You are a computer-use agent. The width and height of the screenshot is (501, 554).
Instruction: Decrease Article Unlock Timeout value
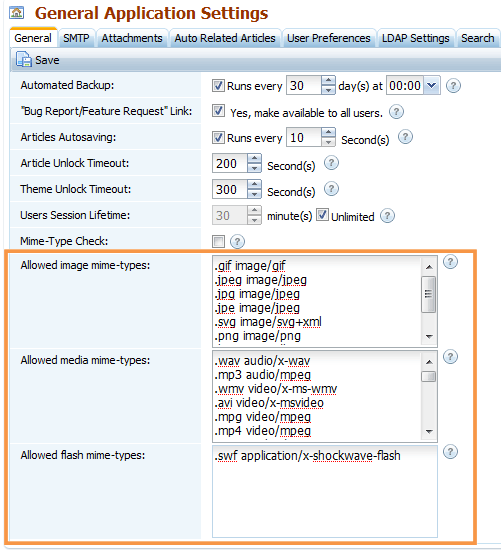(x=254, y=168)
